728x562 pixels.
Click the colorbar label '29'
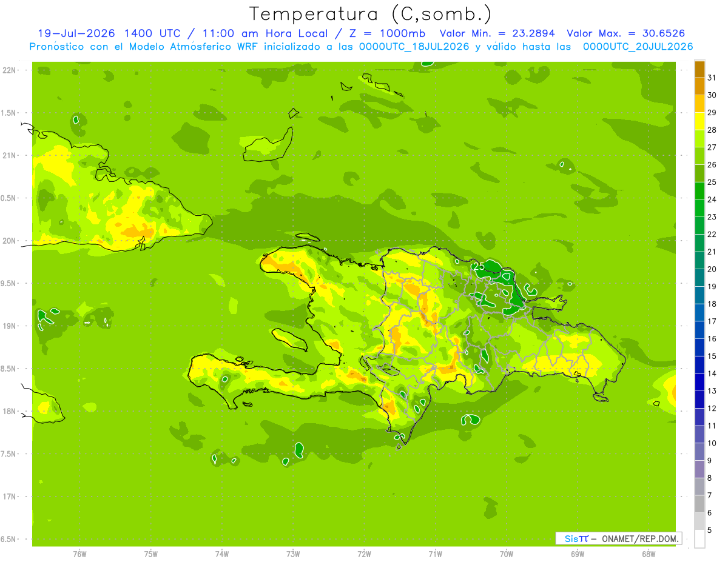click(712, 112)
